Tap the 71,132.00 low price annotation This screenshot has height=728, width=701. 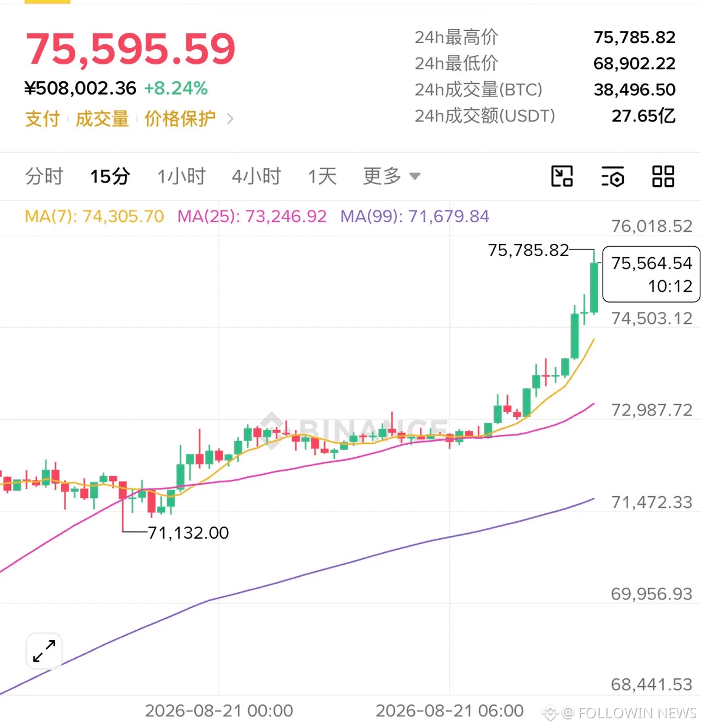[188, 533]
